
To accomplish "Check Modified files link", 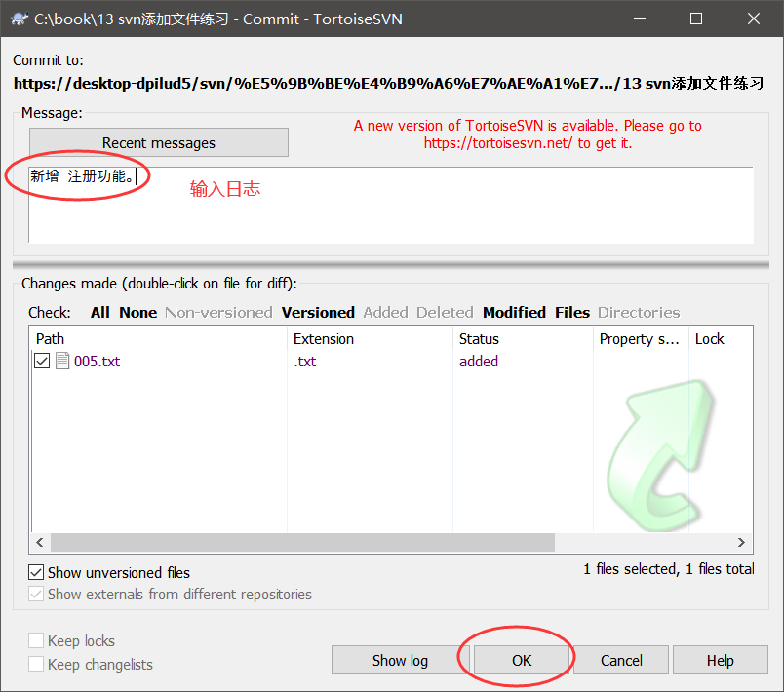I will pos(514,312).
